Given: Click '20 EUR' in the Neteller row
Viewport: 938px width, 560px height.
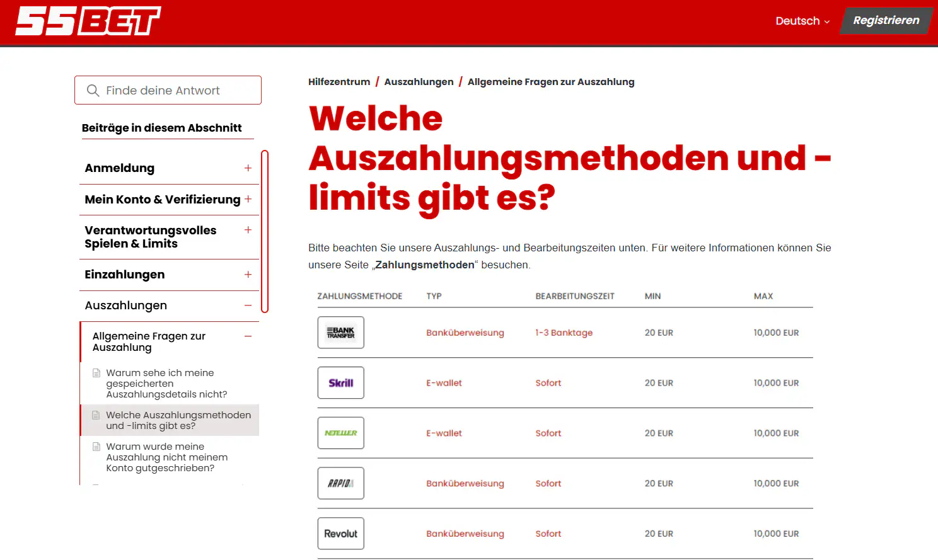Looking at the screenshot, I should (x=659, y=433).
